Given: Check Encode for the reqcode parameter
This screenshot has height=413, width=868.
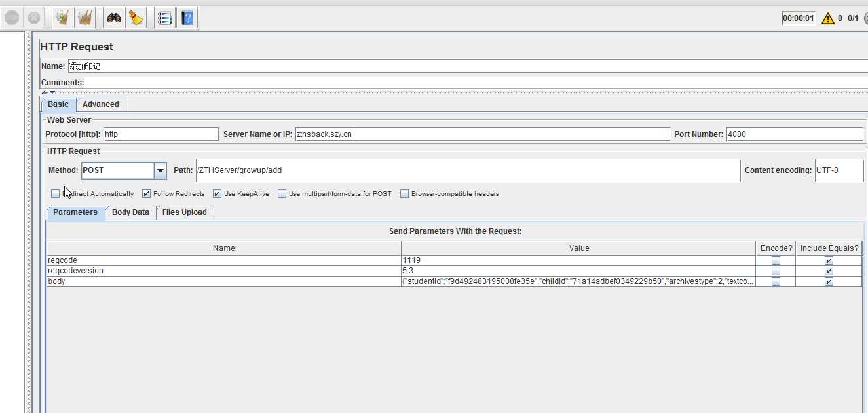Looking at the screenshot, I should coord(776,261).
